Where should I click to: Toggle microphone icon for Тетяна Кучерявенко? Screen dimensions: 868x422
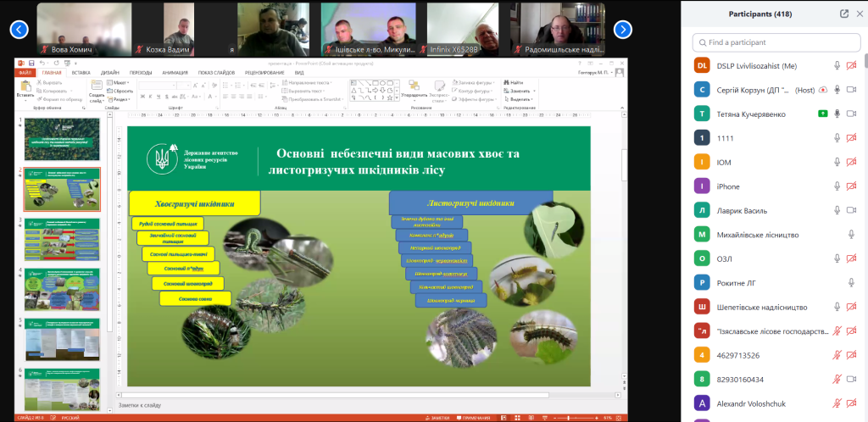point(837,114)
